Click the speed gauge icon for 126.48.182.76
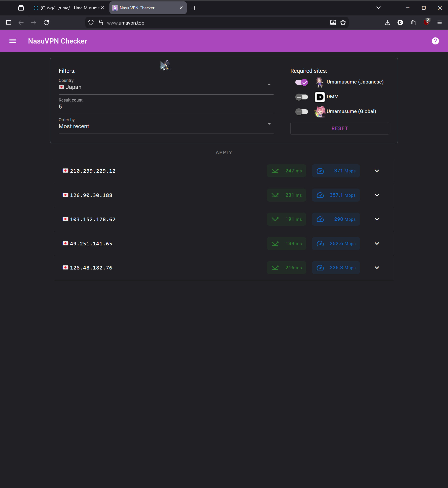 [x=320, y=268]
